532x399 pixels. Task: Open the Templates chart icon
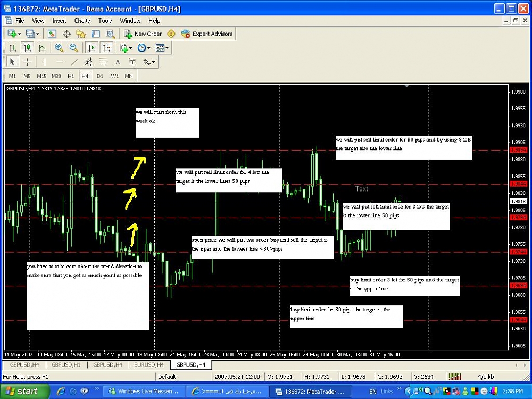[x=160, y=48]
